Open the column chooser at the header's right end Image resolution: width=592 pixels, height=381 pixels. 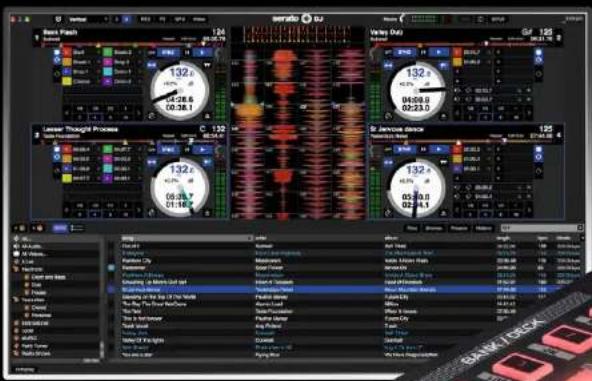582,238
